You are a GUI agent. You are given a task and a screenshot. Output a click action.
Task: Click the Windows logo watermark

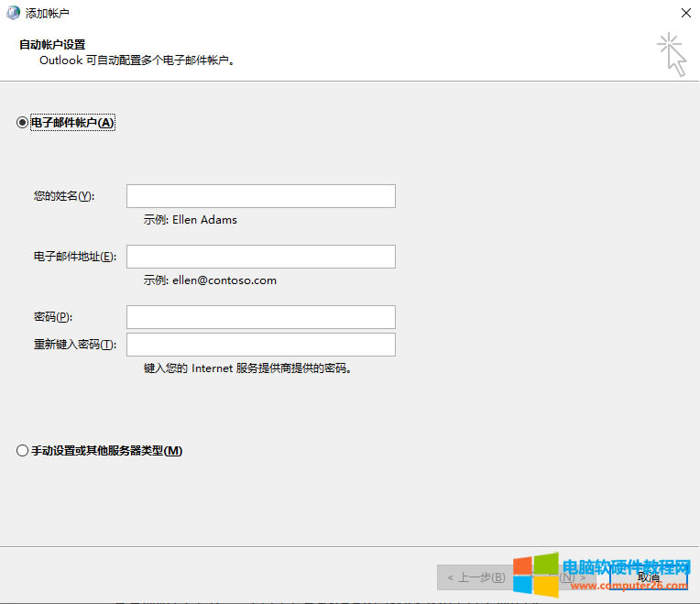click(536, 575)
